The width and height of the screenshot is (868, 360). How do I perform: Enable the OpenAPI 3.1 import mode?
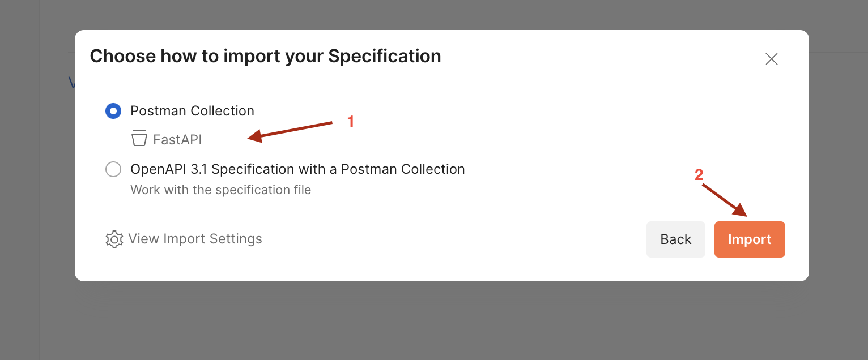pyautogui.click(x=113, y=169)
